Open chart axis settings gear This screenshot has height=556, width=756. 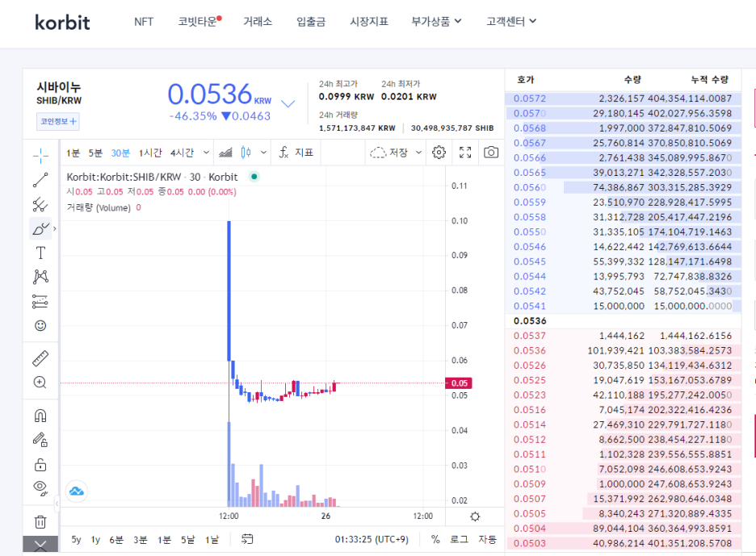(x=475, y=516)
